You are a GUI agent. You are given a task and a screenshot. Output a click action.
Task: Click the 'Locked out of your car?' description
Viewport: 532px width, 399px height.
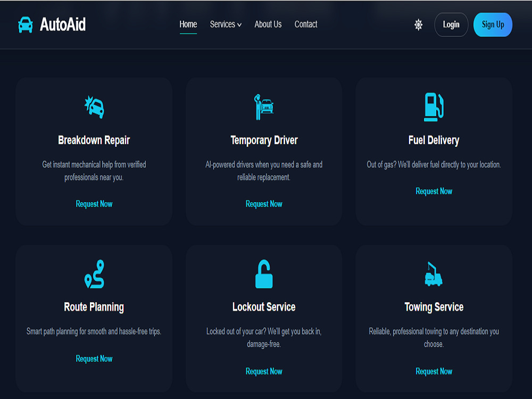(264, 338)
